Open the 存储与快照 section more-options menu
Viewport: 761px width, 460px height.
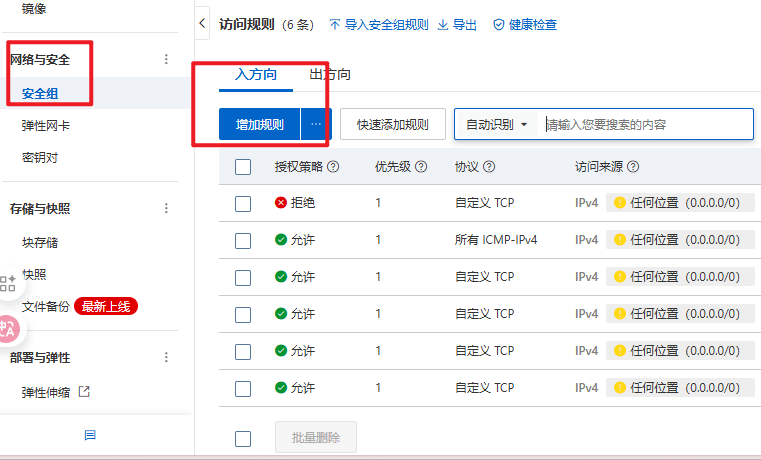166,208
